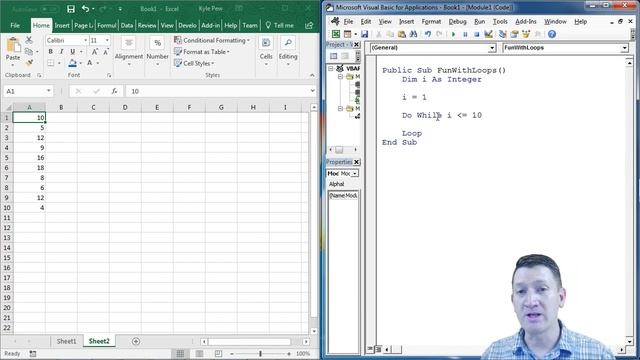
Task: Open Conditional Formatting menu
Action: coord(212,40)
